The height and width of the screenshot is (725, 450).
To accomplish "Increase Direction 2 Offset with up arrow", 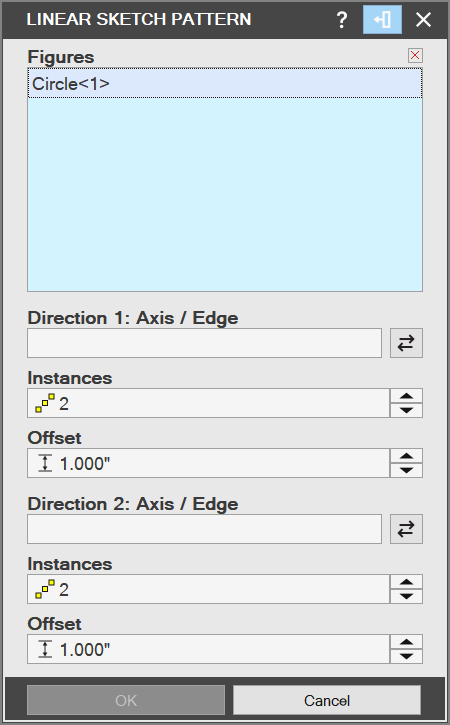I will pyautogui.click(x=406, y=642).
